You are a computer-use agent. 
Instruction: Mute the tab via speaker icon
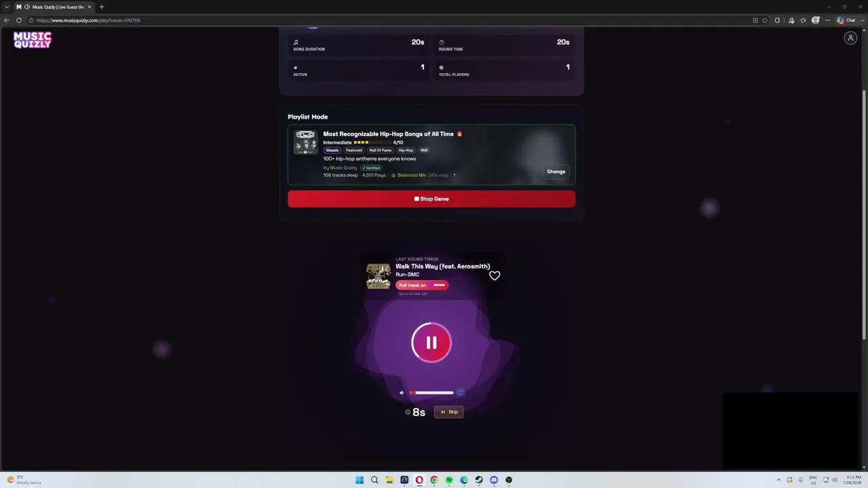27,7
